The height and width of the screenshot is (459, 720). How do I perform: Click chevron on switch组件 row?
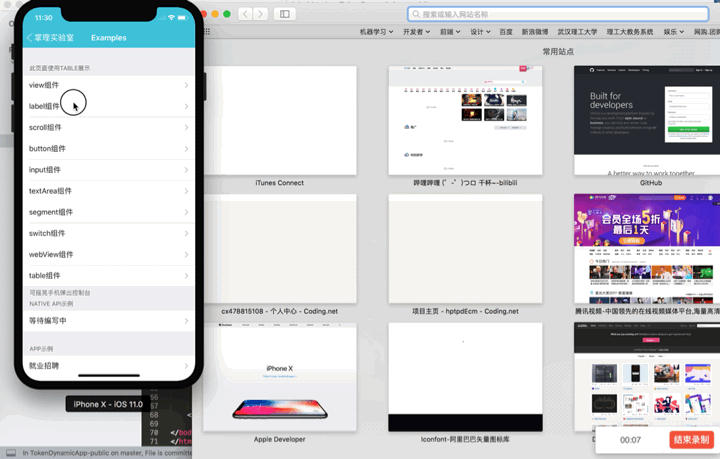point(186,233)
